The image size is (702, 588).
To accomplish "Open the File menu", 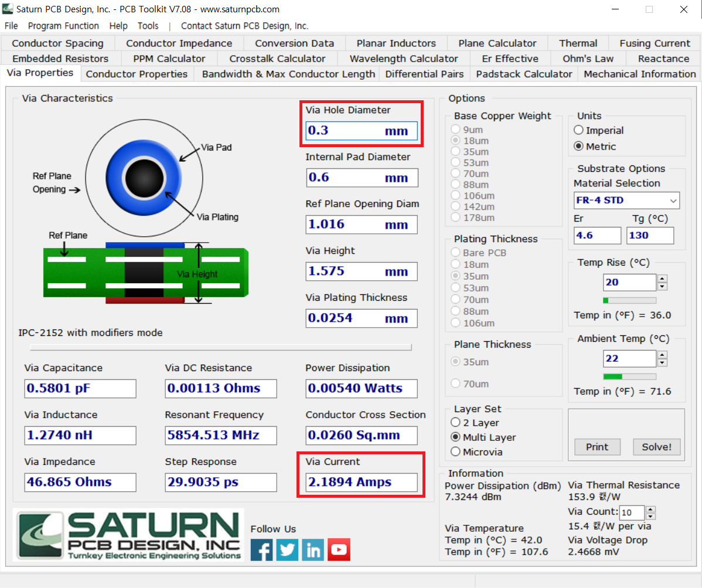I will click(11, 26).
